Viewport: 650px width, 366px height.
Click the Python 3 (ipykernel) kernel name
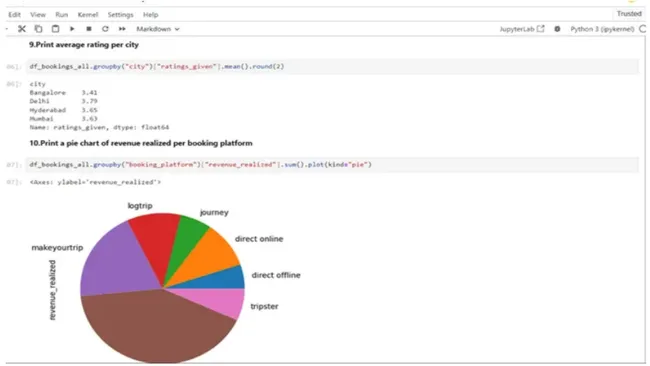point(602,29)
